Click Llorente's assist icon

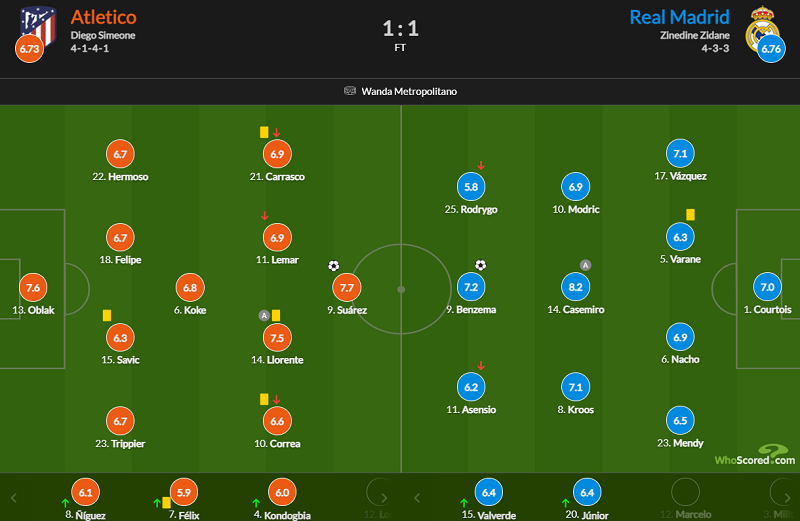[264, 315]
